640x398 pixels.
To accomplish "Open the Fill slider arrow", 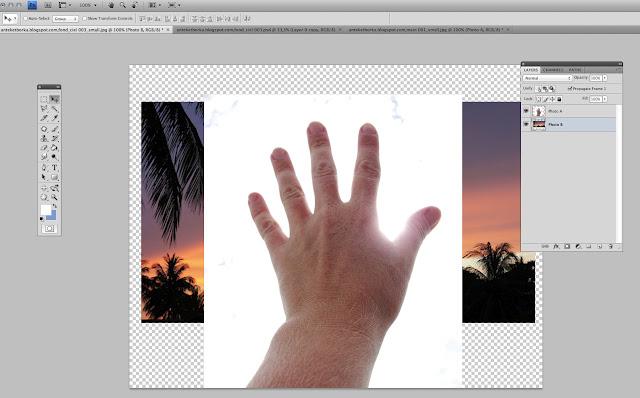I will tap(605, 99).
